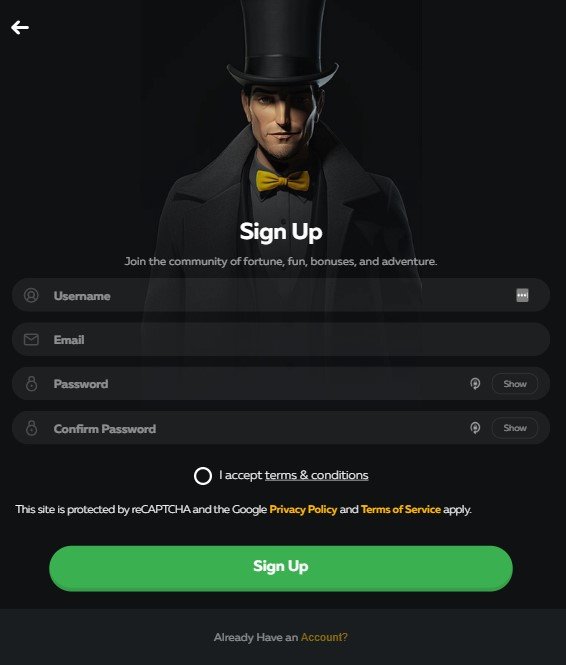Open the terms & conditions link
Image resolution: width=566 pixels, height=665 pixels.
(316, 475)
